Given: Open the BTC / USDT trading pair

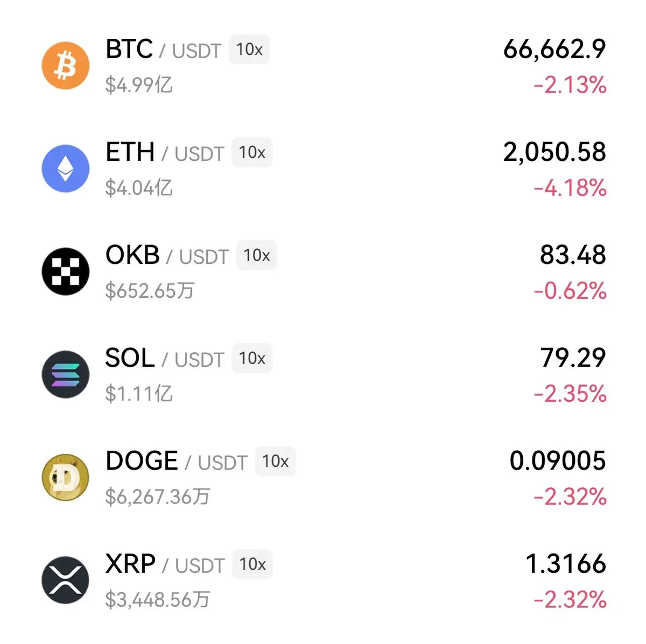Looking at the screenshot, I should tap(163, 50).
